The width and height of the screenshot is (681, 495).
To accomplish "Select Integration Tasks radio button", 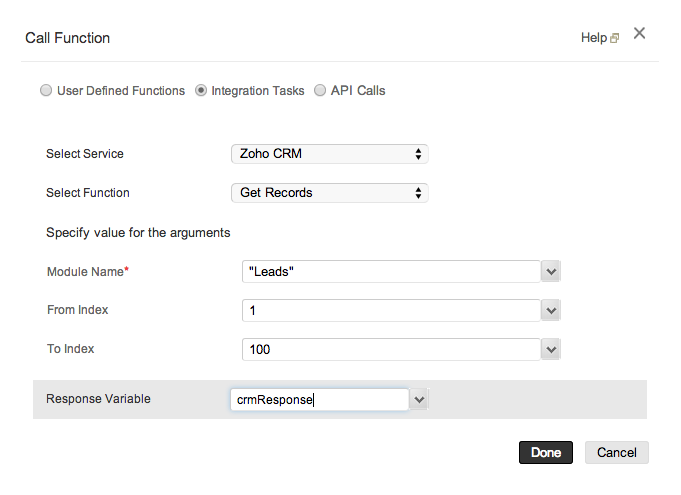I will [x=201, y=91].
